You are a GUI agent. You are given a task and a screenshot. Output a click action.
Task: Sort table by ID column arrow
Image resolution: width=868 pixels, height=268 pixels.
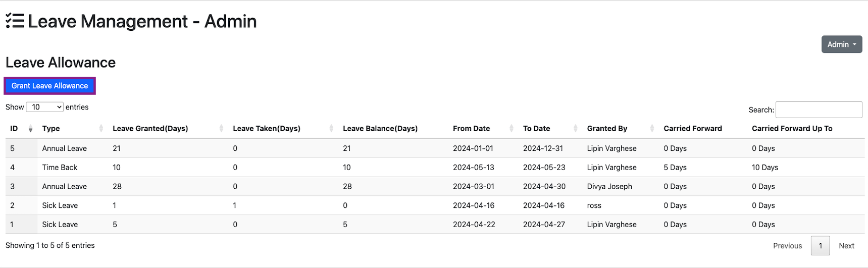coord(30,129)
